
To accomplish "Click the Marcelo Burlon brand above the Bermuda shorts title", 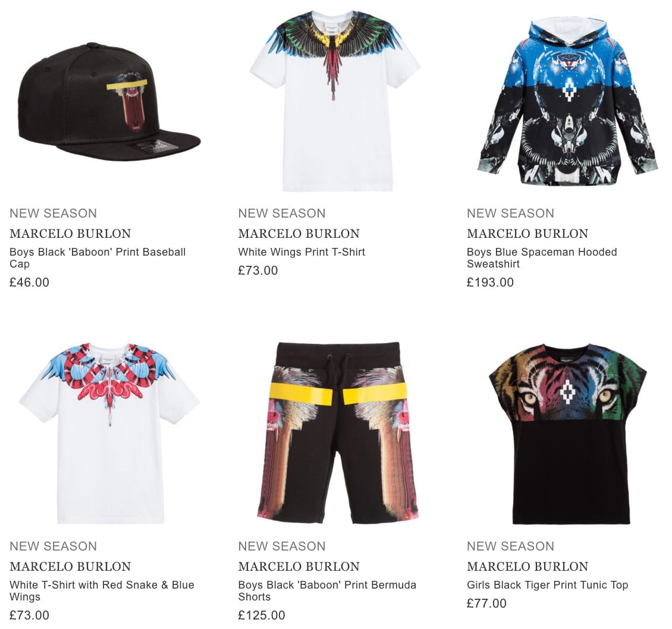I will (299, 567).
